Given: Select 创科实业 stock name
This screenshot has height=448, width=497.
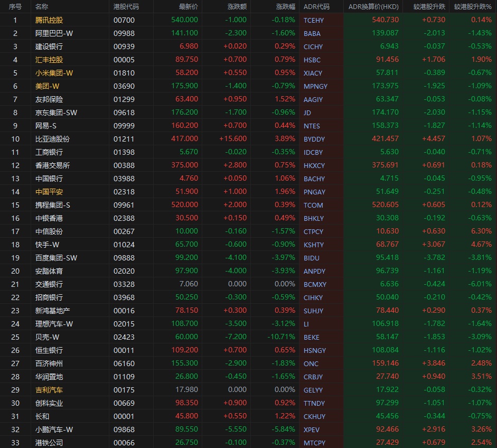Looking at the screenshot, I should [x=49, y=403].
